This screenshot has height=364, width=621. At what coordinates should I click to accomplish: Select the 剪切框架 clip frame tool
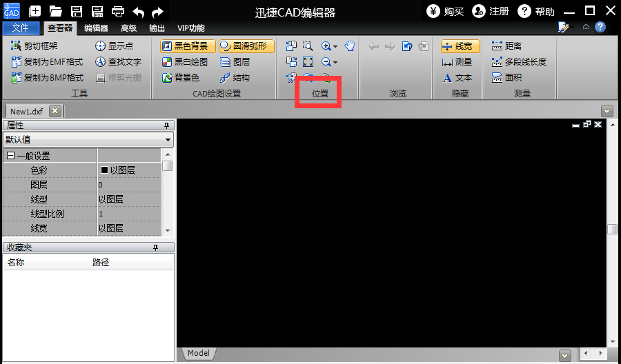[34, 46]
